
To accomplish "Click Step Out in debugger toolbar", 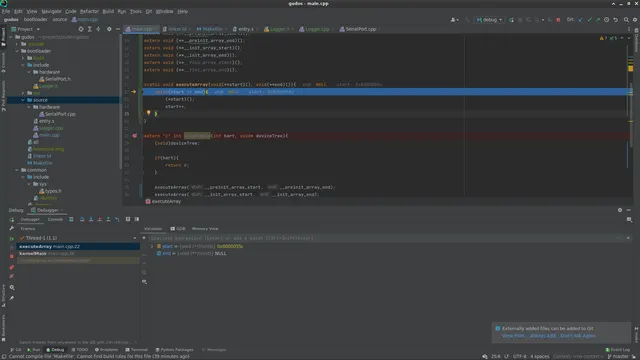I will pos(108,219).
